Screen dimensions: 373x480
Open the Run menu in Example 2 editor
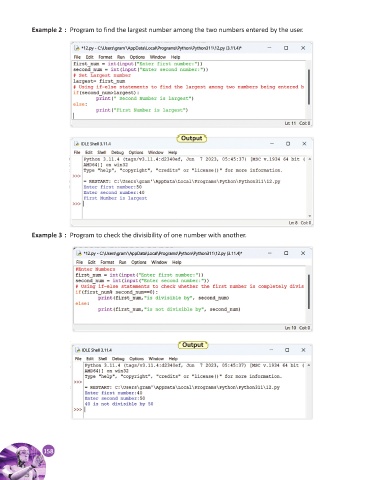[121, 57]
